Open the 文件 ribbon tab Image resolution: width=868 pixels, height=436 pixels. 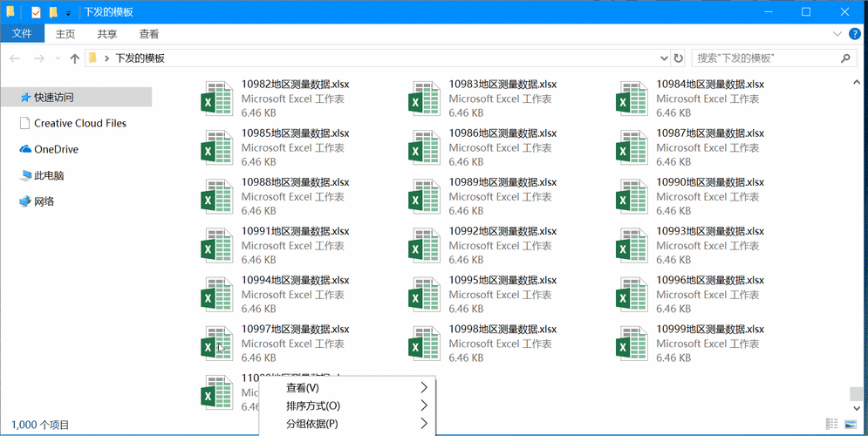[x=22, y=34]
